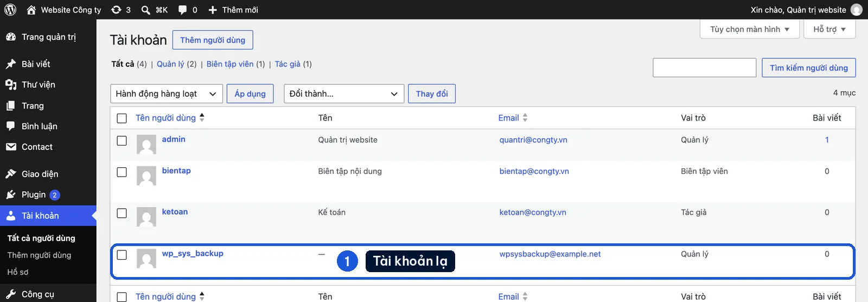868x302 pixels.
Task: Click the wp_sys_backup user's avatar
Action: point(146,259)
